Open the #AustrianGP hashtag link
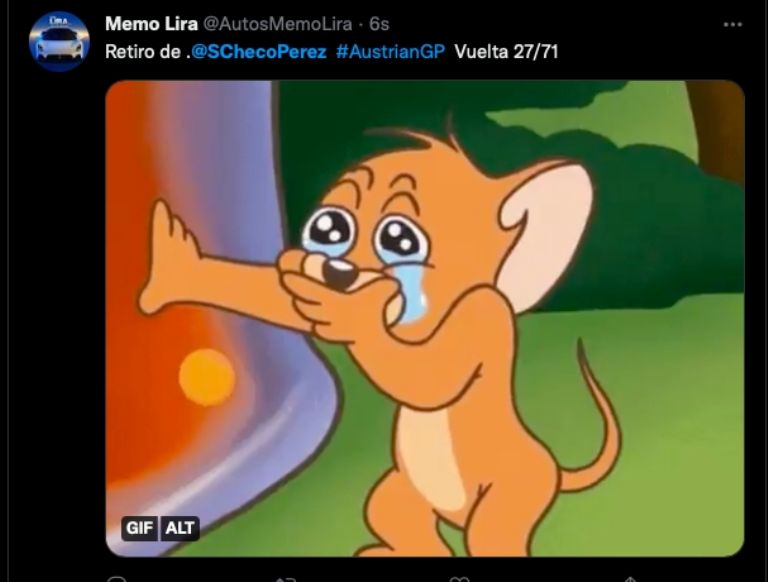The width and height of the screenshot is (768, 582). (390, 52)
